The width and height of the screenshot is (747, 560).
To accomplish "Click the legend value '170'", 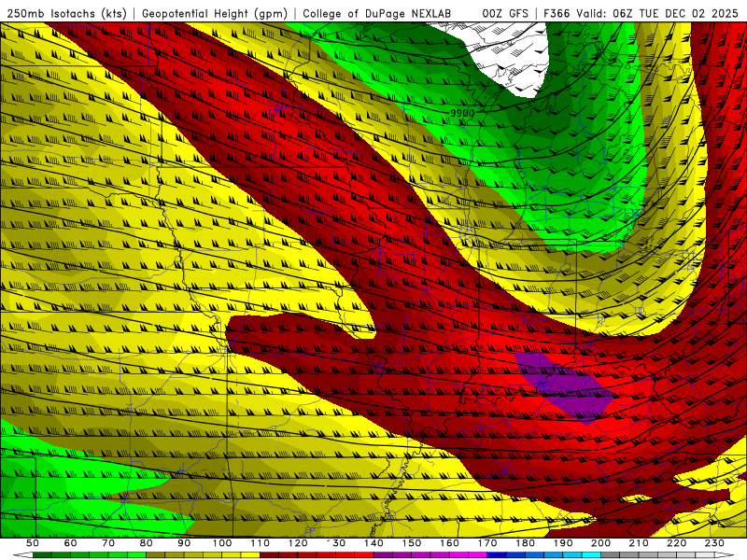I will 487,543.
